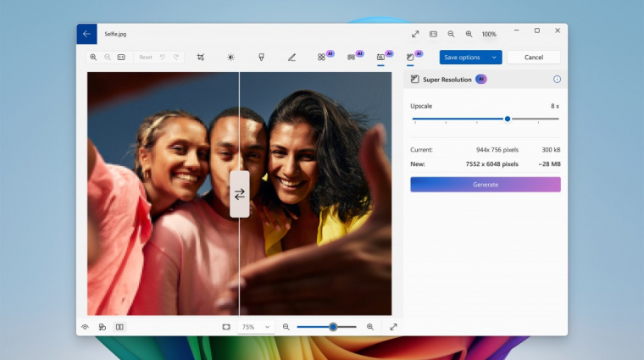Viewport: 644px width, 360px height.
Task: Expand the Save options arrow
Action: click(x=494, y=57)
